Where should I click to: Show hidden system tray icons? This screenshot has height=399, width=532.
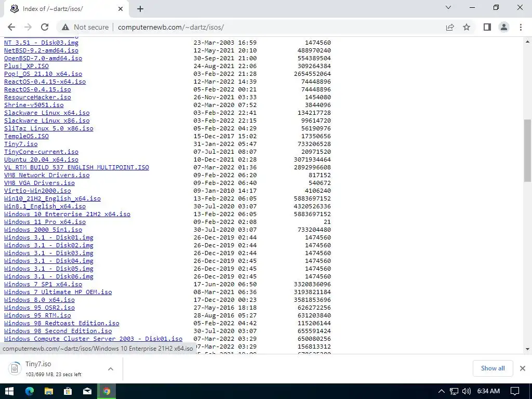pos(441,391)
